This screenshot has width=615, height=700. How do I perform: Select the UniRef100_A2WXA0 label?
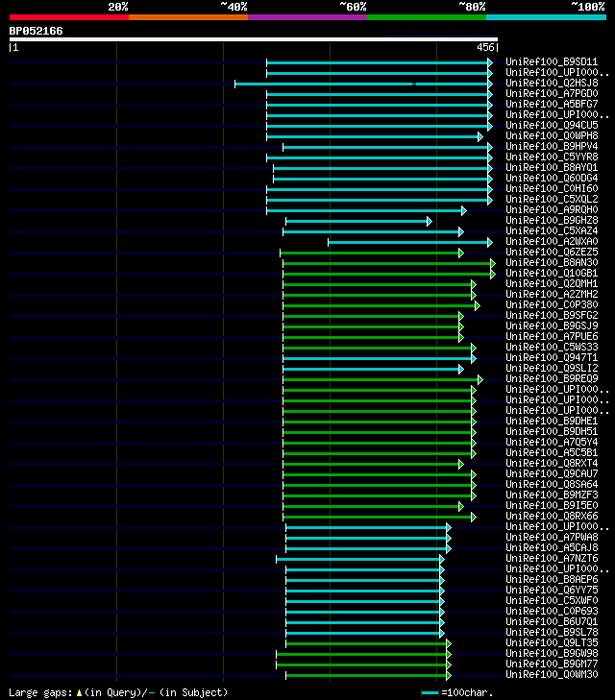click(x=552, y=242)
